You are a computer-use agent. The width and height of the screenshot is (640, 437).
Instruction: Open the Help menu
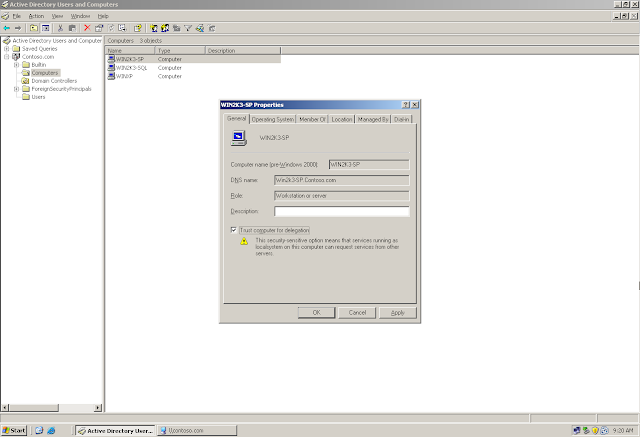pyautogui.click(x=103, y=16)
